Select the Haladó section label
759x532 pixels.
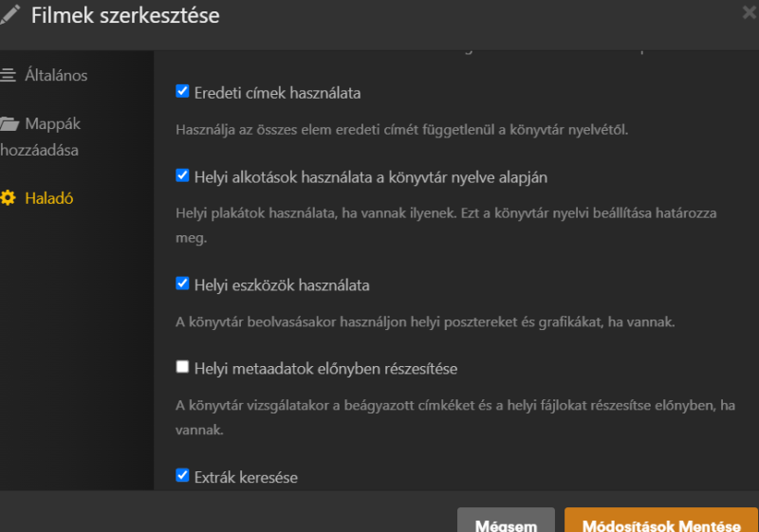click(49, 198)
